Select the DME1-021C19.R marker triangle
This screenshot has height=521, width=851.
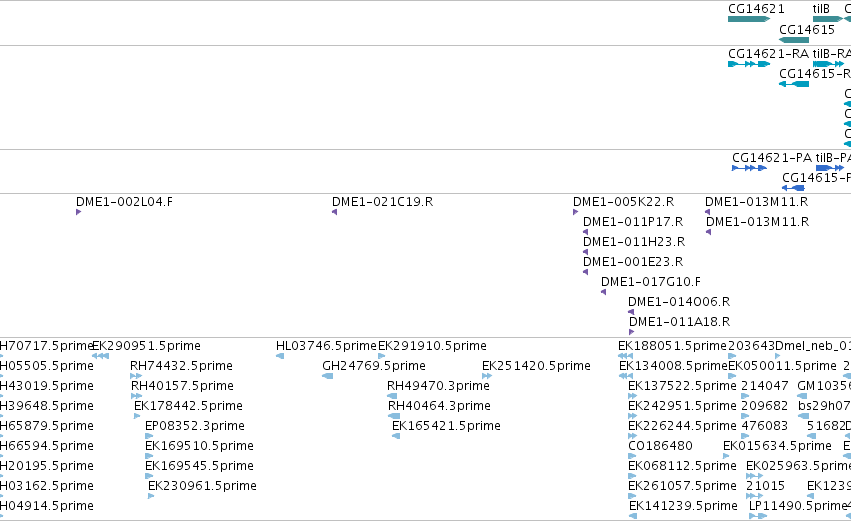click(335, 212)
